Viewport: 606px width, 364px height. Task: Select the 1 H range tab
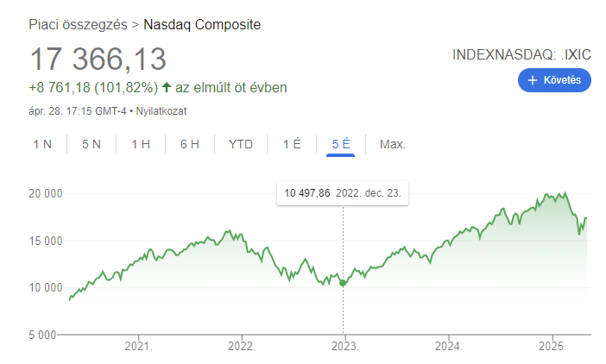(x=141, y=144)
